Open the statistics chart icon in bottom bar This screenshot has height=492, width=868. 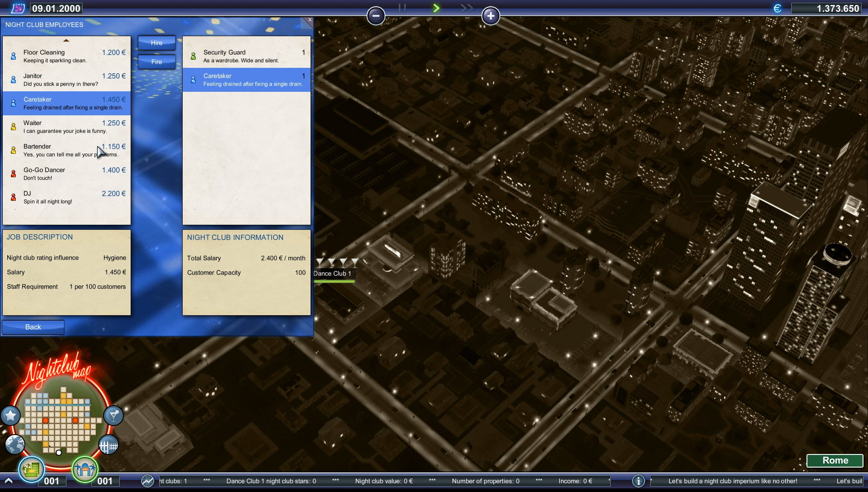(147, 481)
